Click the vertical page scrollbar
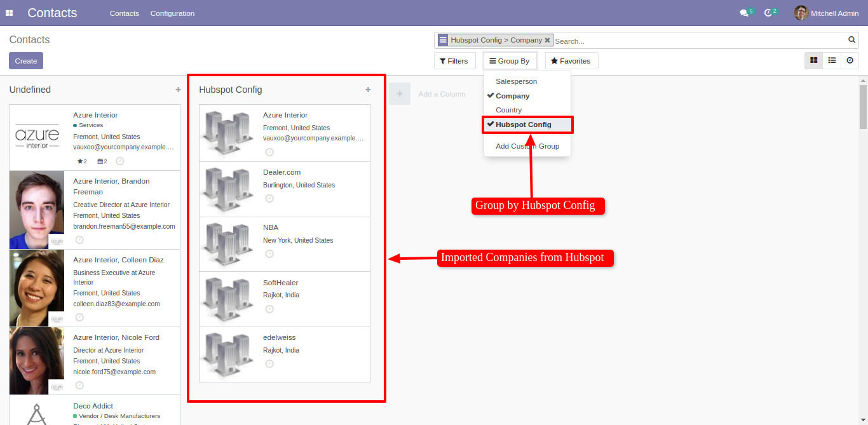The height and width of the screenshot is (425, 868). click(863, 107)
